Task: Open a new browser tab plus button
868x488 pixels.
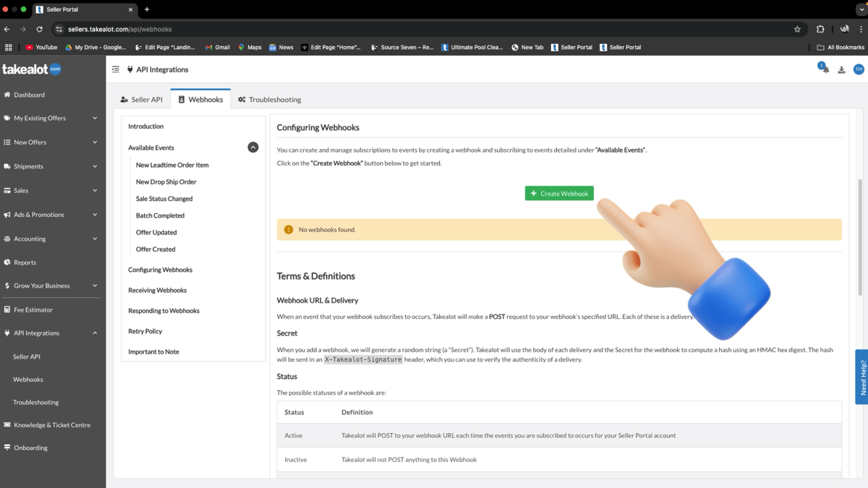Action: [x=147, y=9]
